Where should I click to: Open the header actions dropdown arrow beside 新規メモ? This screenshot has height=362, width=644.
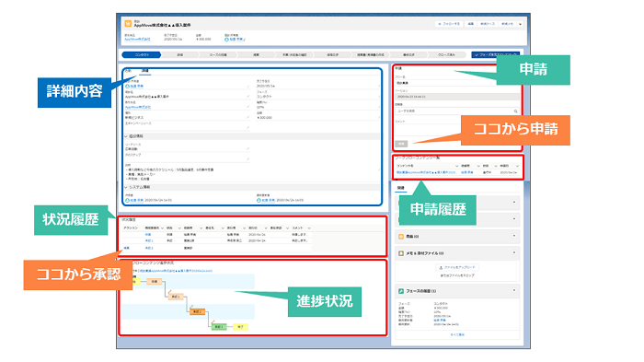pos(520,24)
